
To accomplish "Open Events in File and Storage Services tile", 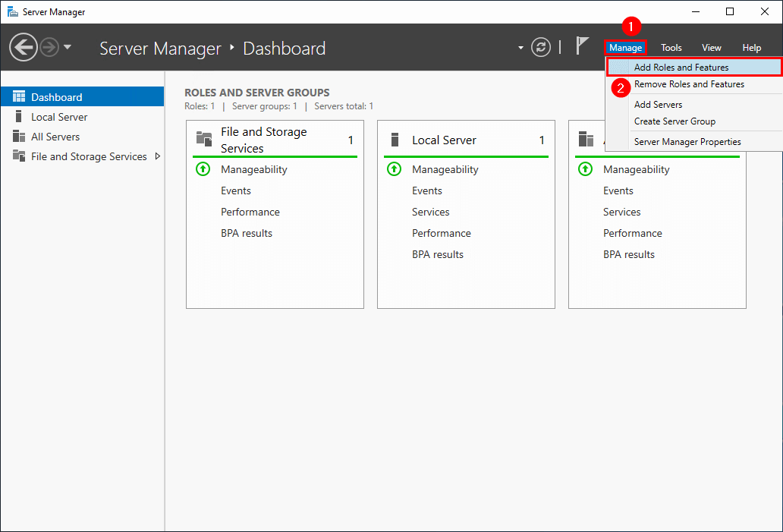I will [x=236, y=190].
